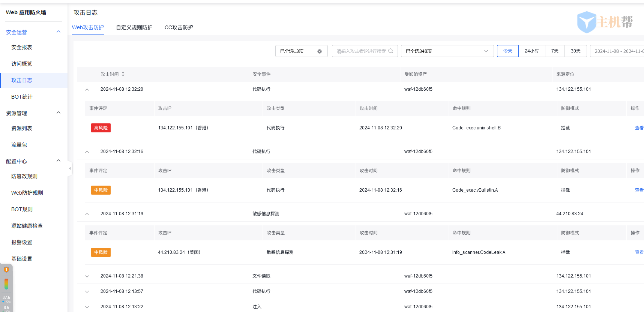Open Web防护规则 in the sidebar
The width and height of the screenshot is (644, 312).
coord(27,193)
